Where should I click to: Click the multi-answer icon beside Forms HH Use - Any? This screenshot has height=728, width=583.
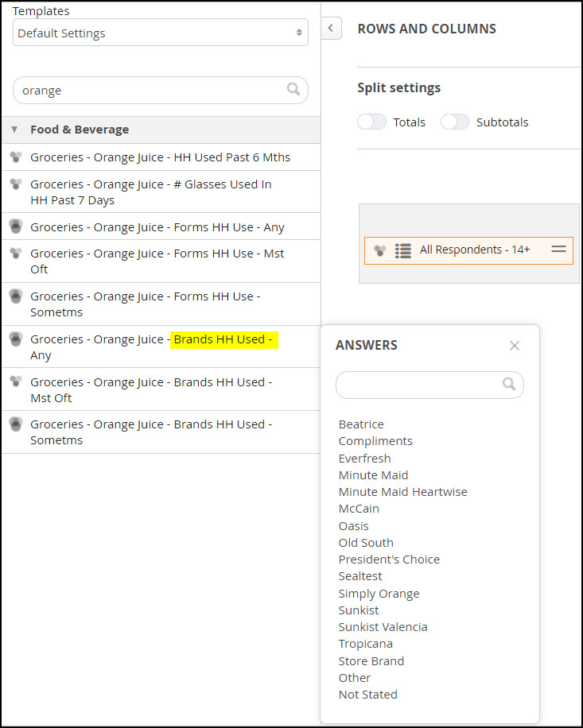16,226
